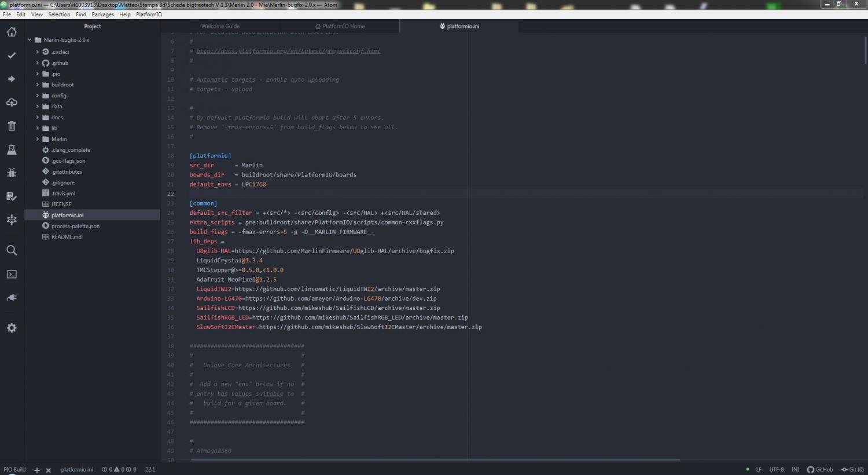Open PlatformIO Home from the left toolbar

tap(12, 32)
